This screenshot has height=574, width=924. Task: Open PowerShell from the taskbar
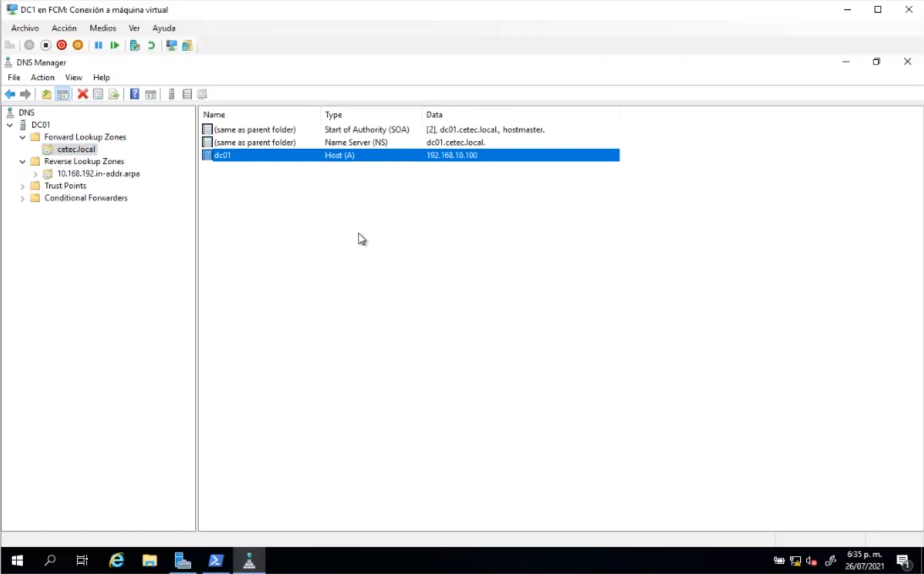click(216, 560)
